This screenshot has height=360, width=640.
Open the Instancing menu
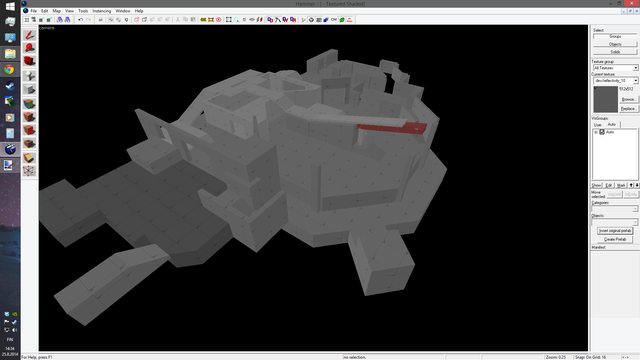click(102, 11)
